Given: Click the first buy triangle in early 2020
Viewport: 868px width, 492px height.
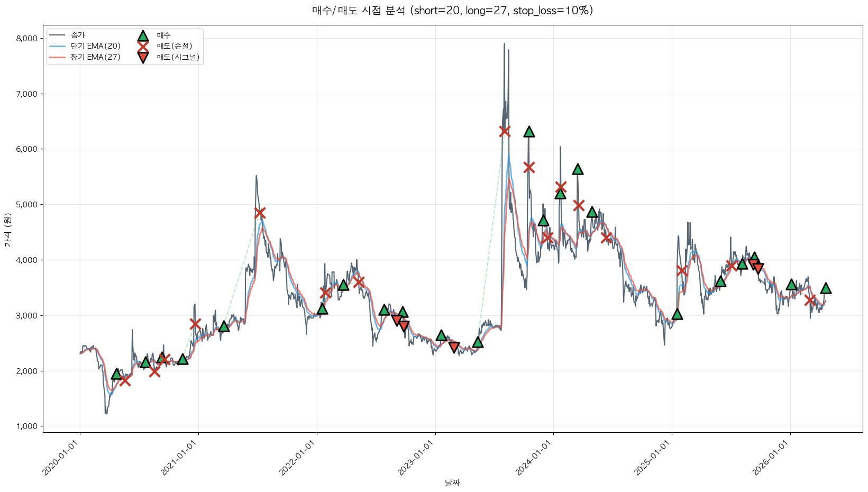Looking at the screenshot, I should (116, 374).
